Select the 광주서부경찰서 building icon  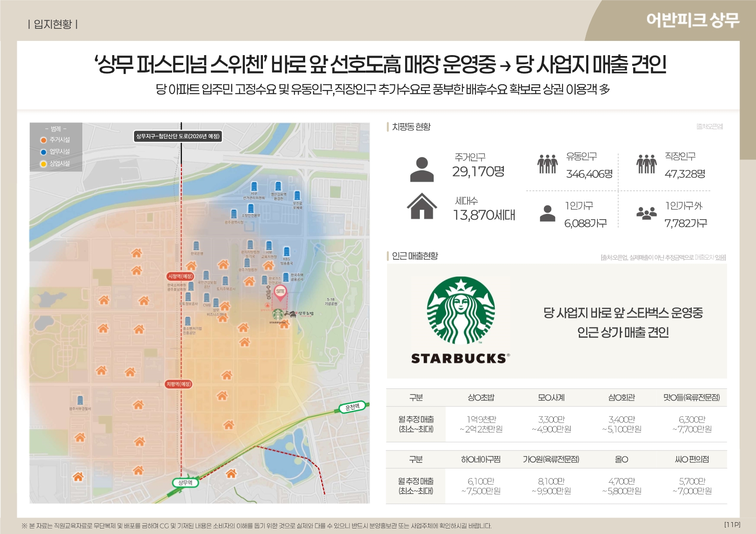point(80,400)
